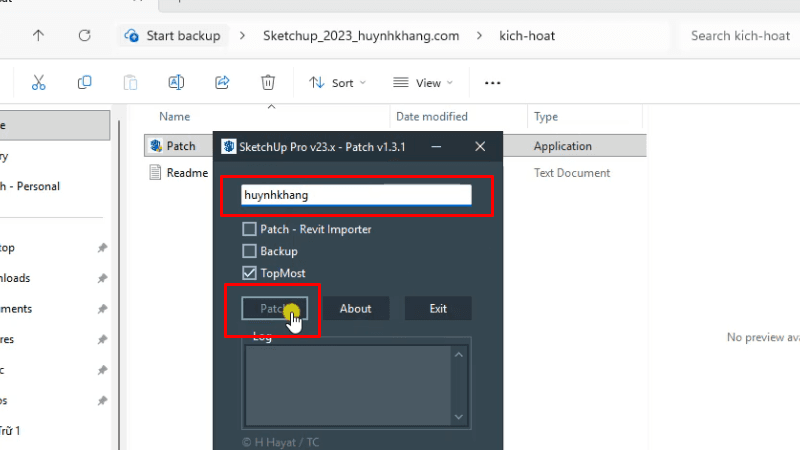Screen dimensions: 800x450
Task: Open the Downloads item in navigation pane
Action: pyautogui.click(x=15, y=278)
